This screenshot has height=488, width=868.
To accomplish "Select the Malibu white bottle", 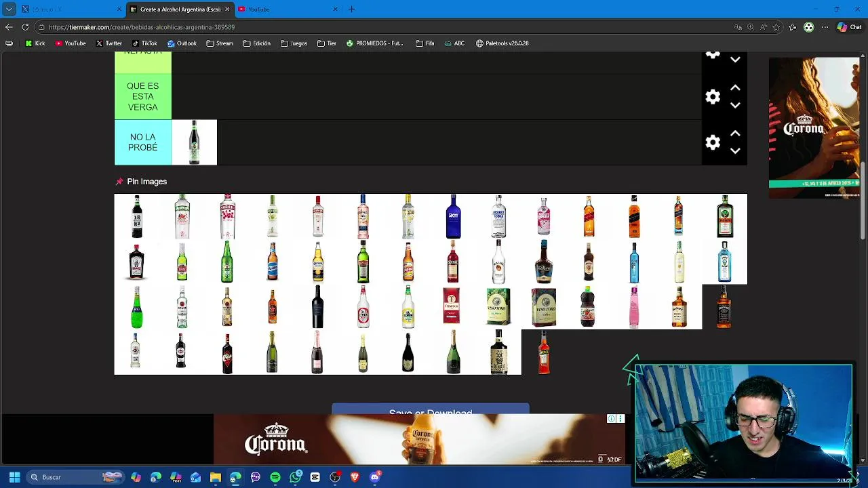I will 498,262.
